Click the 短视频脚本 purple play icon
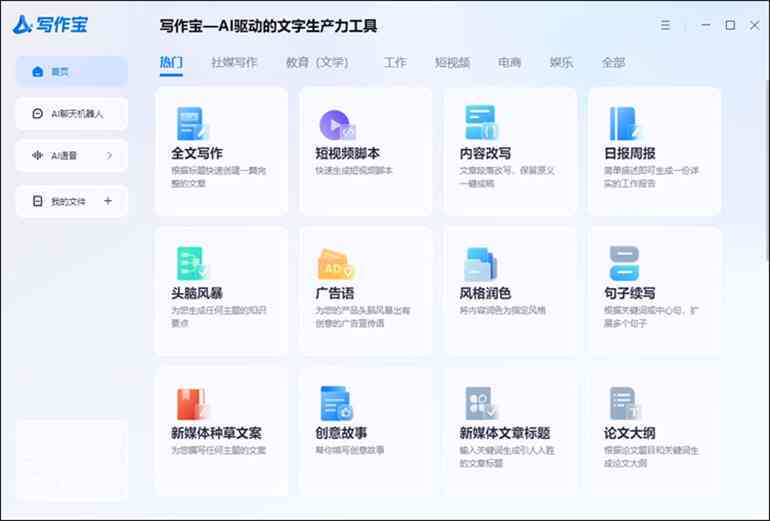 (x=336, y=124)
